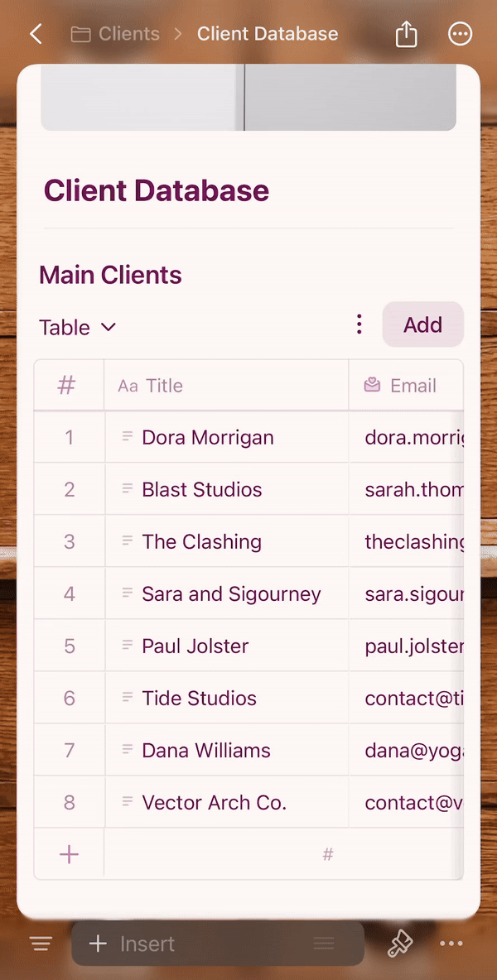Add a new row with the plus button
Image resolution: width=497 pixels, height=980 pixels.
click(x=68, y=853)
